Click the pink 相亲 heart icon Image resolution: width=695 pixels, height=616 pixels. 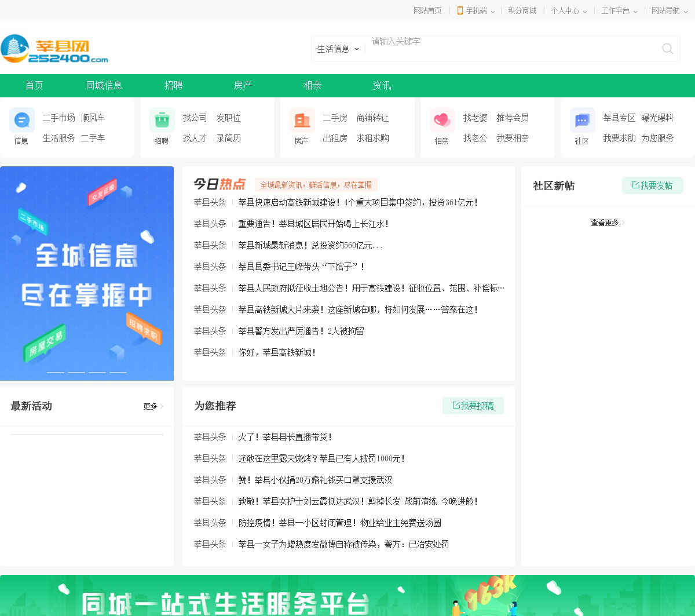442,120
